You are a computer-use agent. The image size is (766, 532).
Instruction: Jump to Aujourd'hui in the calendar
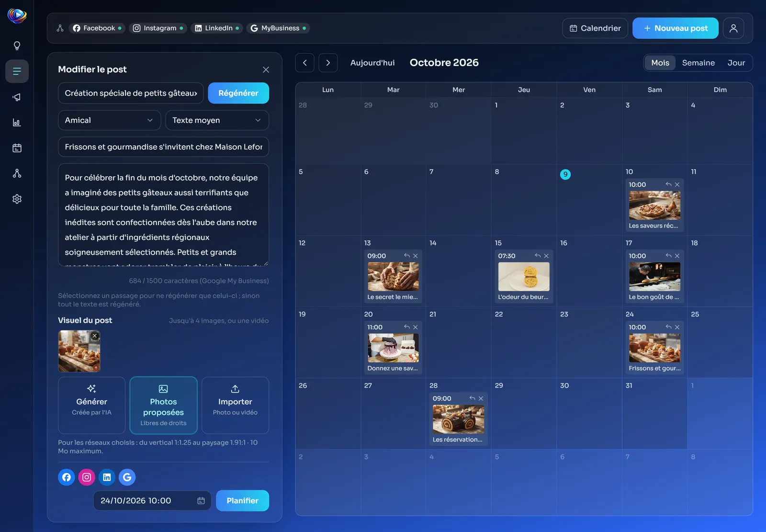click(x=372, y=63)
